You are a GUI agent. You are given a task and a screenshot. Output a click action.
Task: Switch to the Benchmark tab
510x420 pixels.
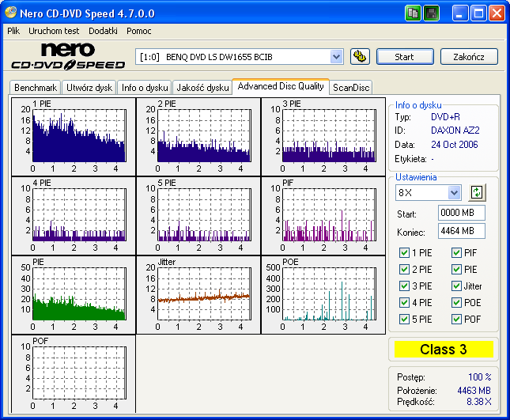[x=35, y=88]
